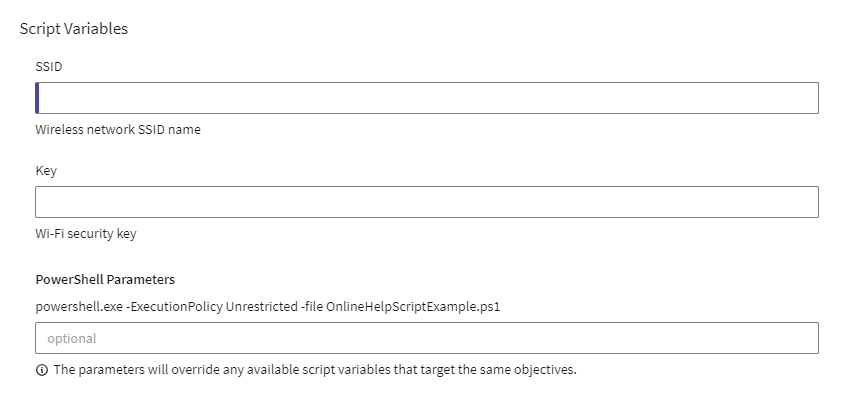Click the '-file' argument in the command line
Viewport: 847px width, 405px height.
pos(312,307)
